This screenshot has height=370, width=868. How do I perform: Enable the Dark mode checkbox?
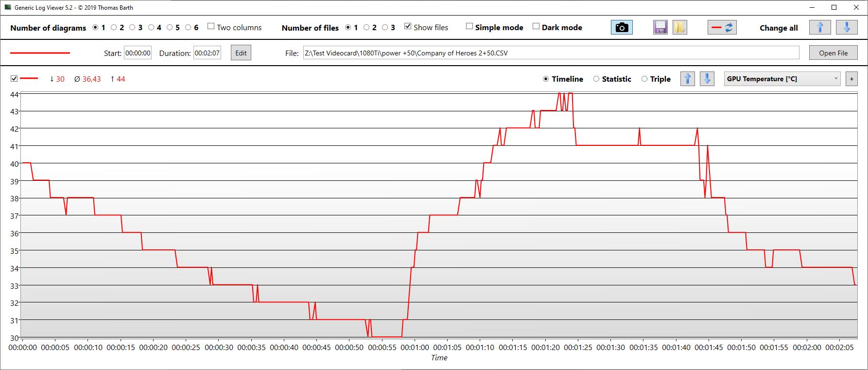pos(536,26)
